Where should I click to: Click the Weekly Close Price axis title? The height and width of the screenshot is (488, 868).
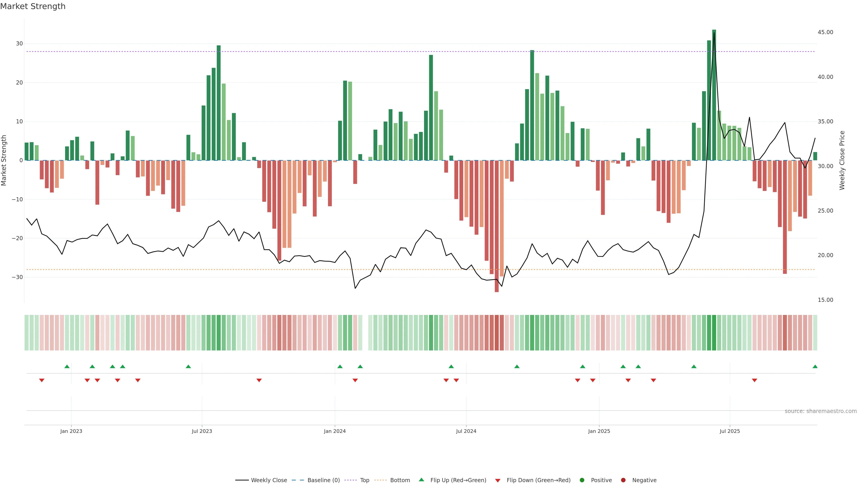tap(842, 160)
